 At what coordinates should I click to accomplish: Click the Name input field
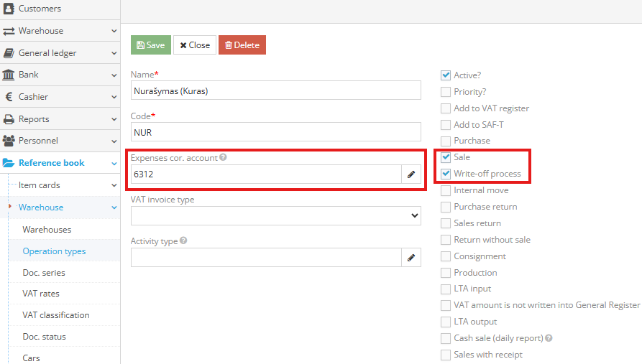[x=275, y=90]
